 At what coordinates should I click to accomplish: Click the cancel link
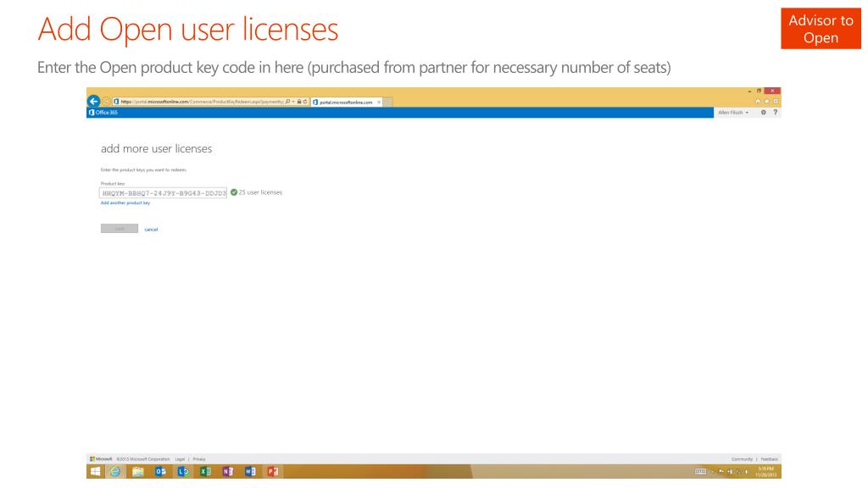149,229
